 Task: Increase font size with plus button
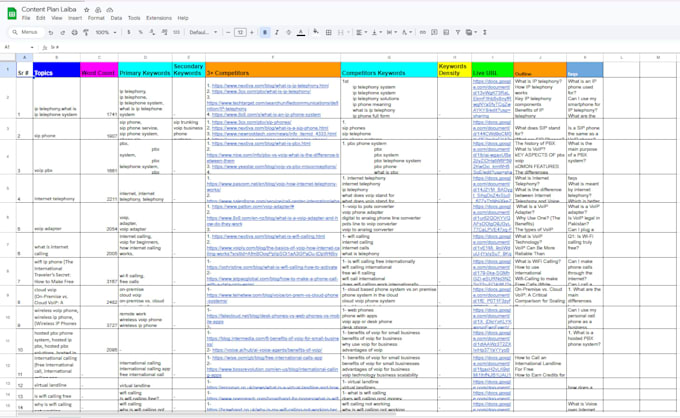tap(252, 33)
